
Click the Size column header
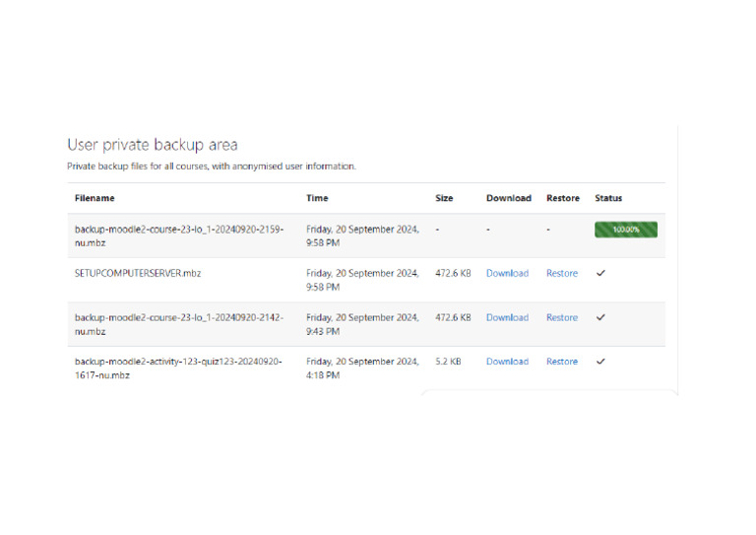coord(444,198)
